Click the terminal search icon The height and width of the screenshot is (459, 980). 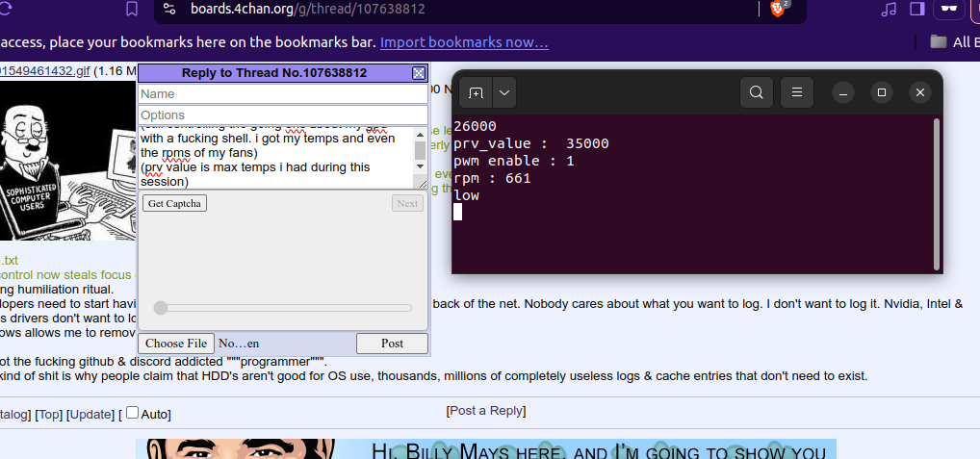pos(757,93)
